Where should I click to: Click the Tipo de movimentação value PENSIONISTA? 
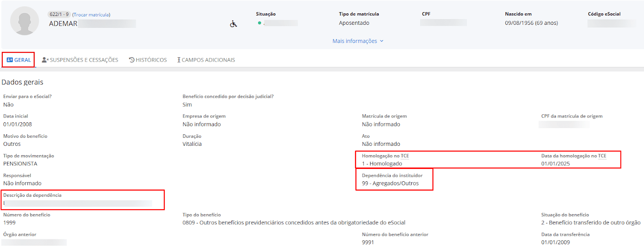pyautogui.click(x=20, y=163)
